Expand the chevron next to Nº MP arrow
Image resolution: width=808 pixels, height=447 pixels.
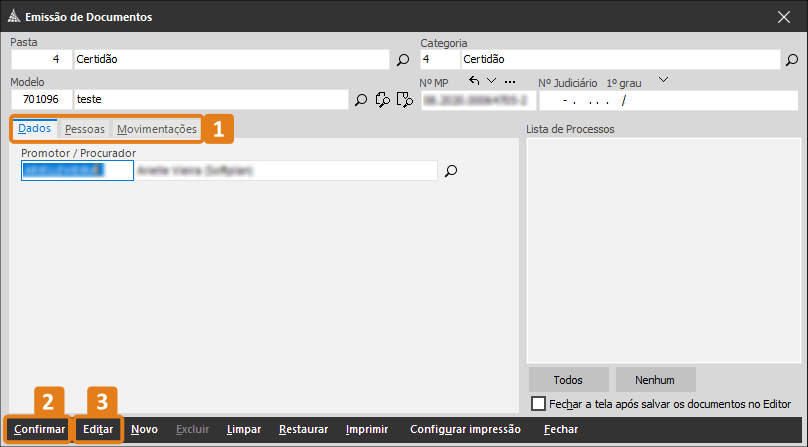(x=492, y=80)
